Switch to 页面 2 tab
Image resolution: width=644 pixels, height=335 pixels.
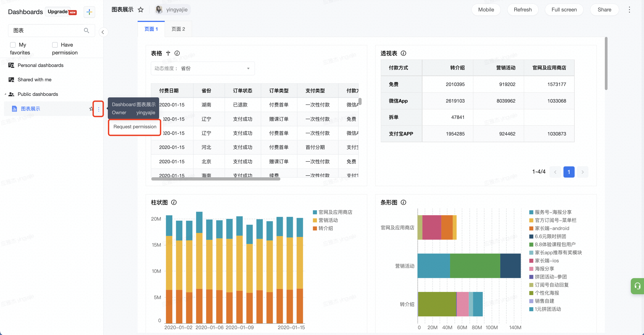(178, 29)
